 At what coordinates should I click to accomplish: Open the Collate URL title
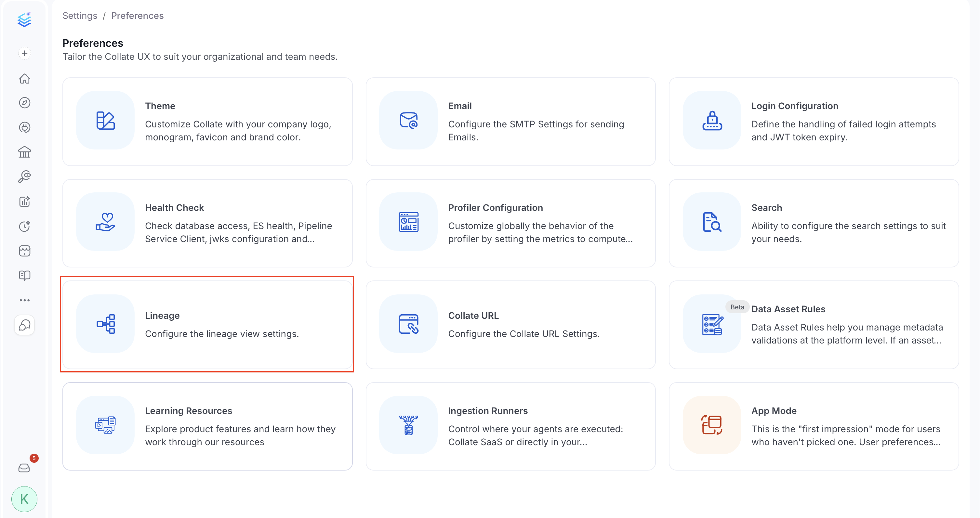click(x=473, y=316)
